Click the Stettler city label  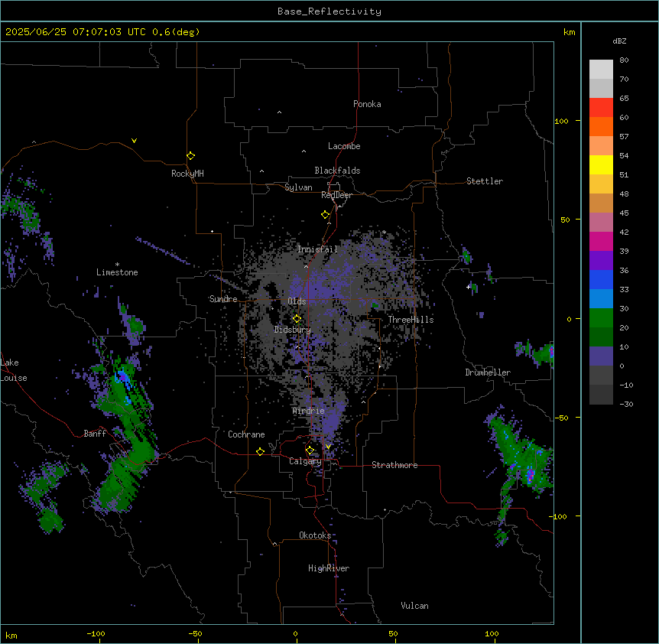coord(485,181)
